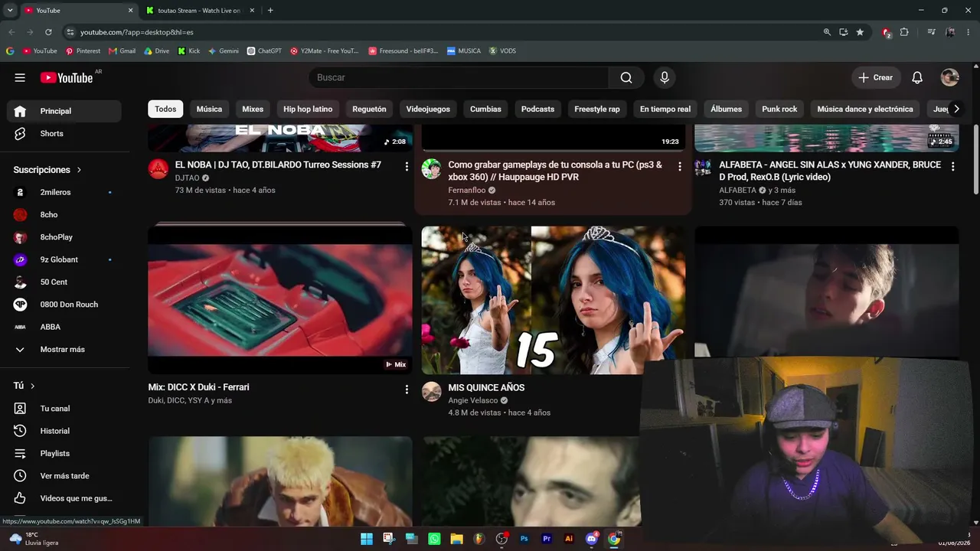The image size is (980, 551).
Task: Open Premiere Pro from the taskbar
Action: [547, 539]
